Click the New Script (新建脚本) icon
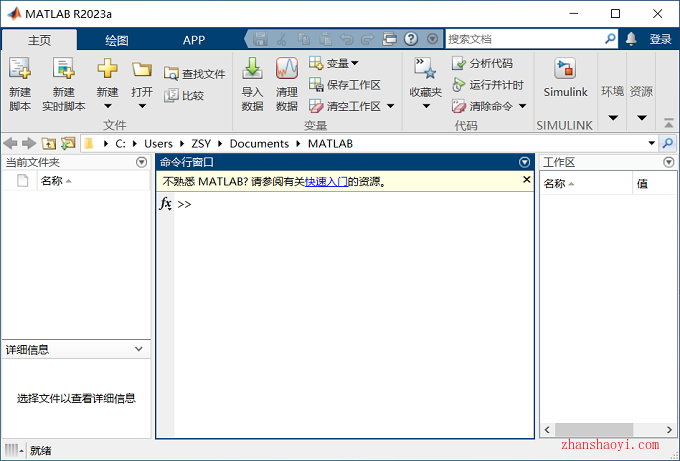This screenshot has width=680, height=461. click(20, 69)
